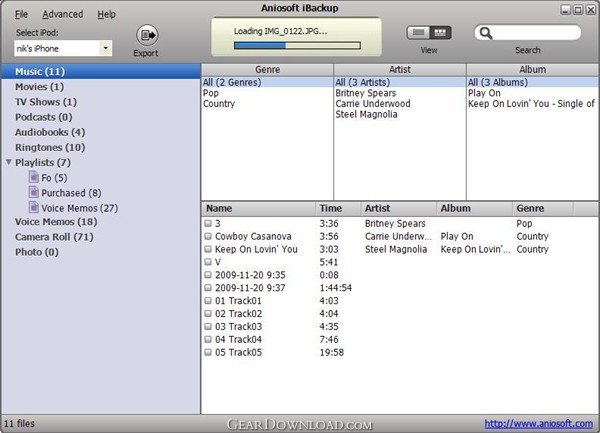Viewport: 600px width, 433px height.
Task: Click the Fo playlist document icon
Action: 34,177
